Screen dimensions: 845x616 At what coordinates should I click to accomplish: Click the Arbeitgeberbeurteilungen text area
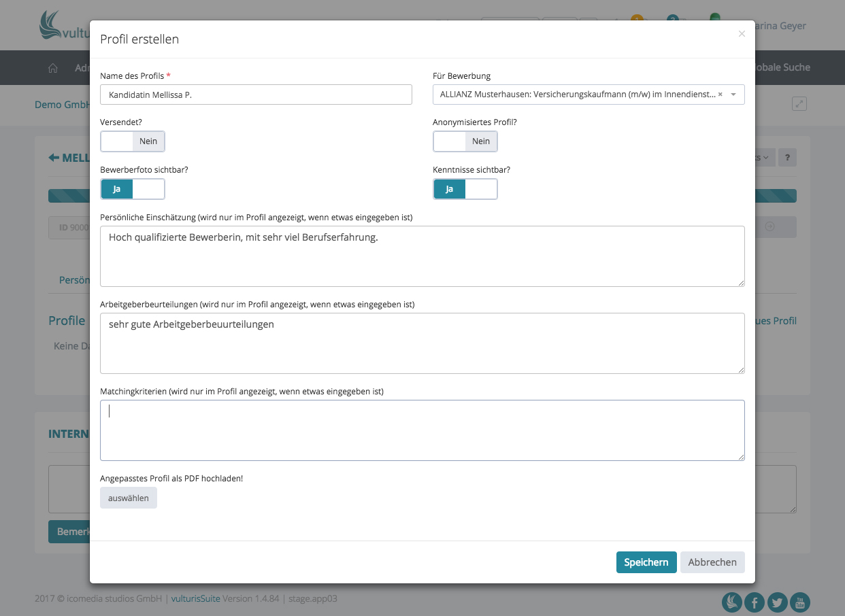(x=422, y=343)
